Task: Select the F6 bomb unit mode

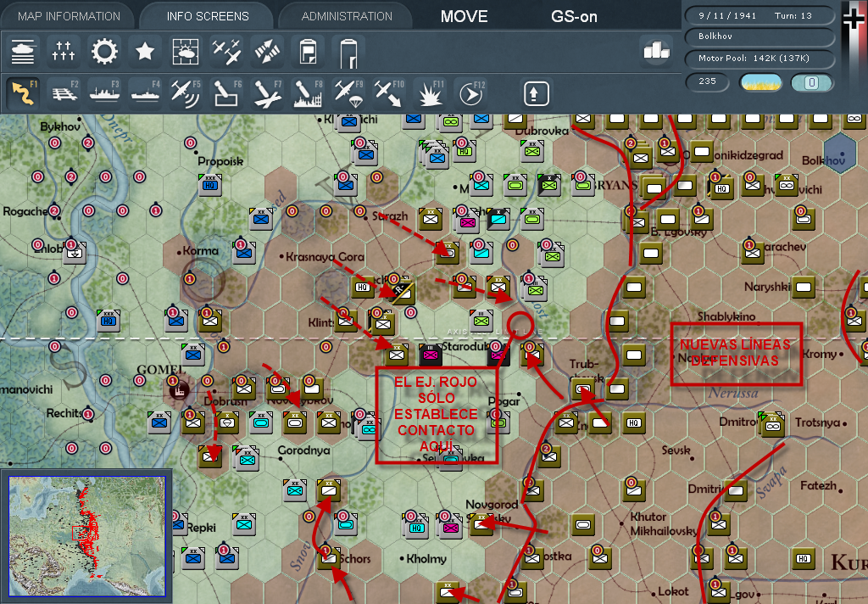Action: pos(227,92)
